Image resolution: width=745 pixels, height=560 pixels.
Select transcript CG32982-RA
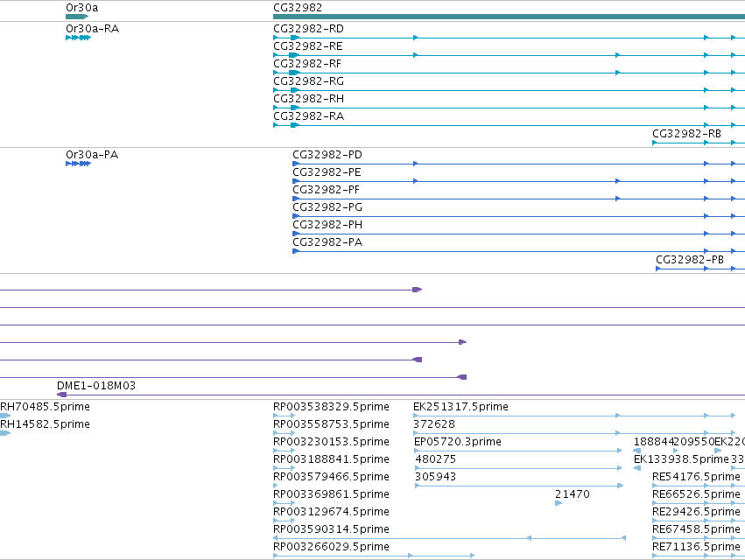pyautogui.click(x=308, y=116)
